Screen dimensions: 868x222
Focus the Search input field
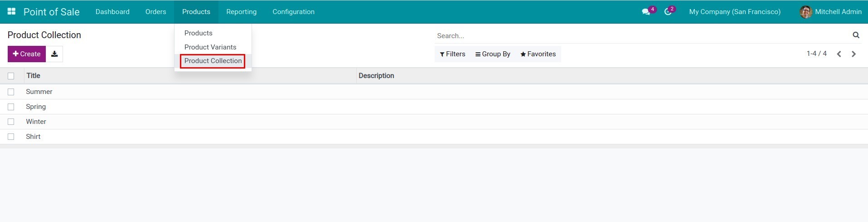click(641, 35)
